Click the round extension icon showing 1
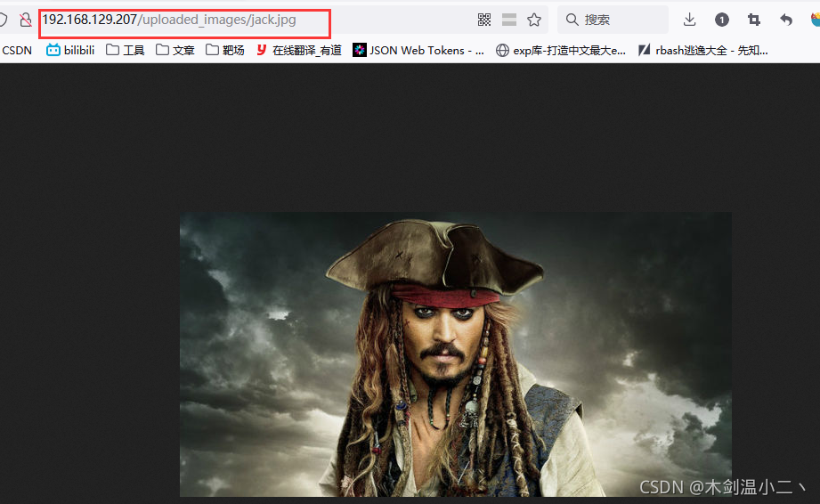The height and width of the screenshot is (504, 820). pos(722,20)
